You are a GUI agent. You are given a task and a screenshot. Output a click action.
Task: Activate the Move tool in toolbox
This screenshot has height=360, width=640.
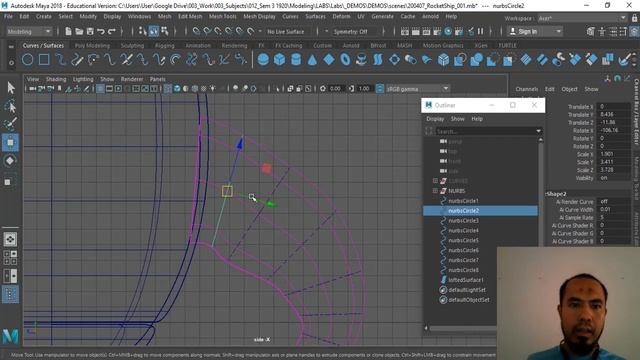(11, 142)
